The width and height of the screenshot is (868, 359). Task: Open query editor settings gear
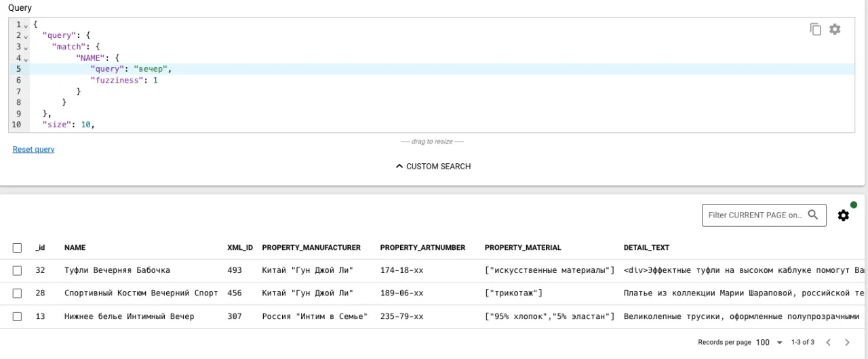pos(835,29)
